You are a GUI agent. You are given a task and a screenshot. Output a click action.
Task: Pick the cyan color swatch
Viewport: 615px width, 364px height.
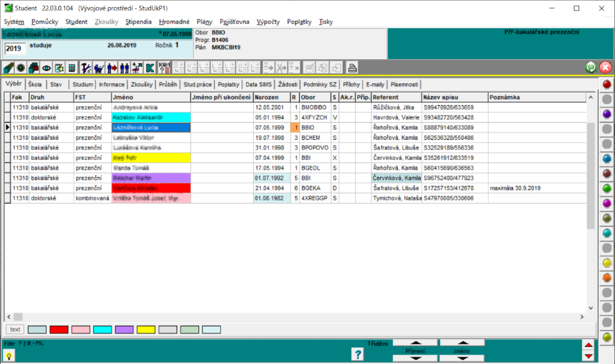102,330
